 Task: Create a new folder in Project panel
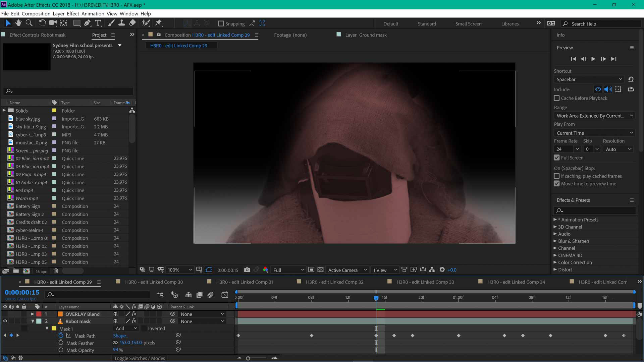pyautogui.click(x=16, y=271)
